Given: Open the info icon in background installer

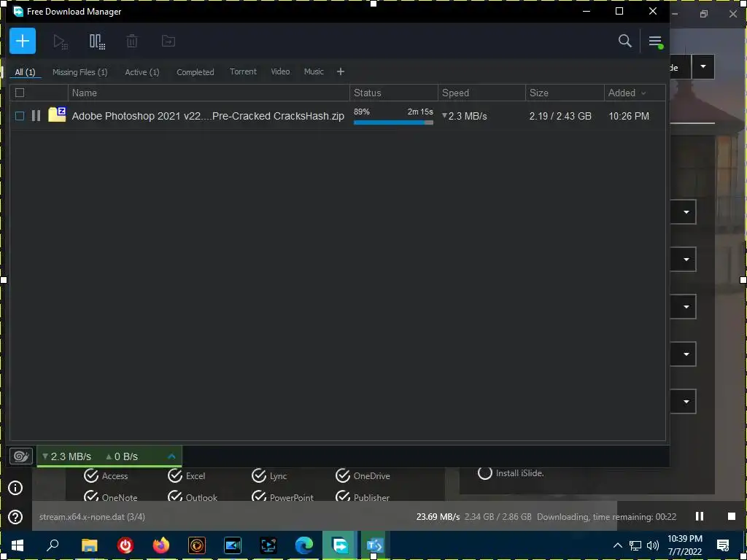Looking at the screenshot, I should tap(15, 488).
